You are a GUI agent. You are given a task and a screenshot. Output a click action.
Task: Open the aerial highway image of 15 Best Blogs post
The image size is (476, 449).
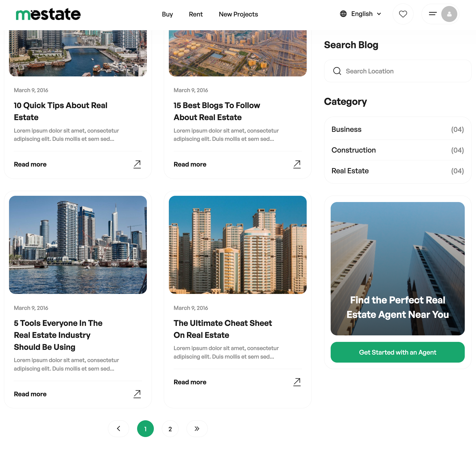click(x=238, y=53)
